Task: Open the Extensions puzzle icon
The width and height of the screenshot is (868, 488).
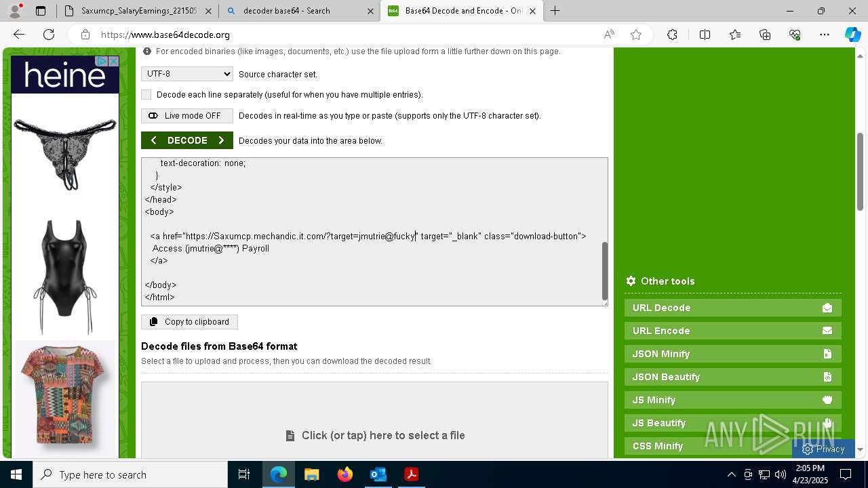Action: [x=672, y=35]
